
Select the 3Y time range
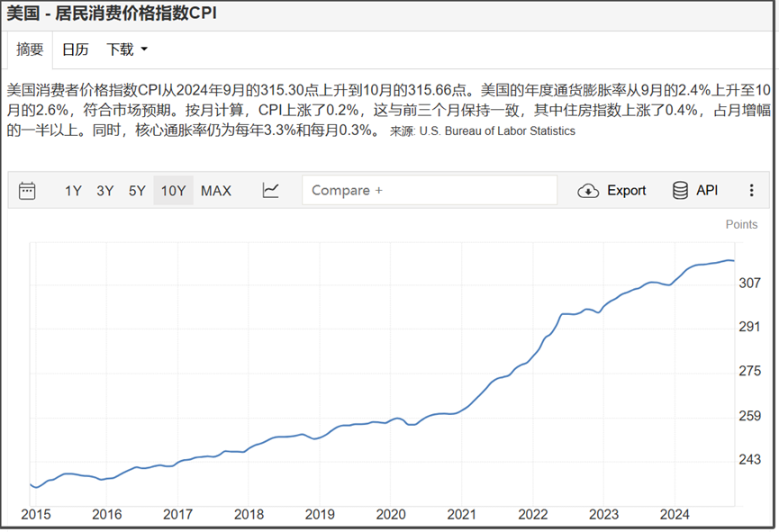(104, 191)
